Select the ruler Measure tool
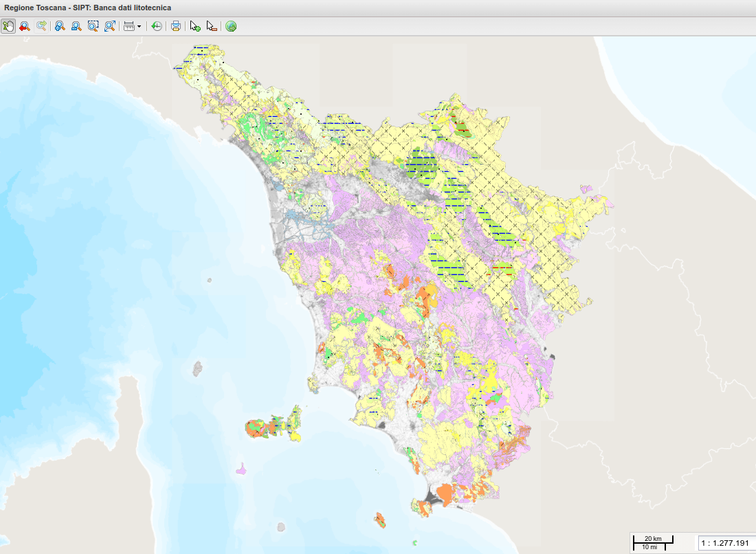The width and height of the screenshot is (756, 554). click(129, 26)
